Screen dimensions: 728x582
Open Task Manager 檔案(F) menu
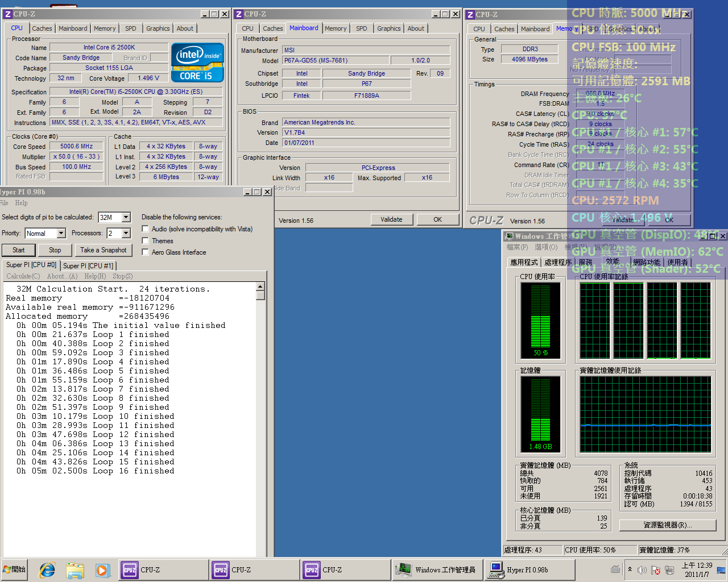(x=517, y=247)
